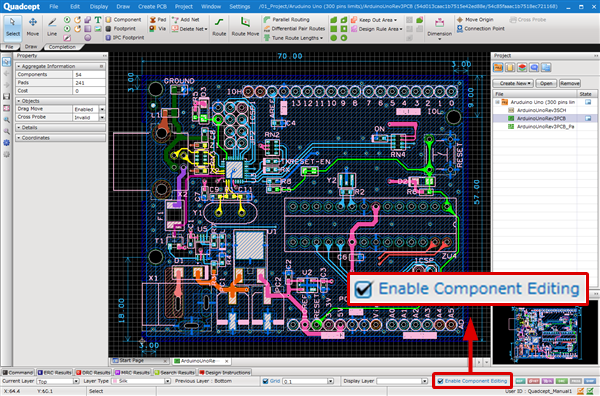Click the Move tool icon
The height and width of the screenshot is (396, 600).
point(33,27)
